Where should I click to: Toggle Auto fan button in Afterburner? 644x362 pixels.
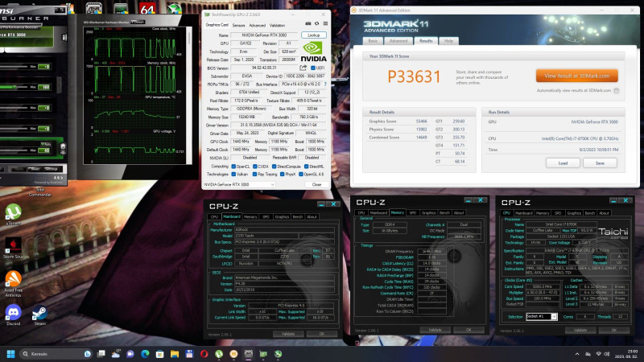click(46, 144)
